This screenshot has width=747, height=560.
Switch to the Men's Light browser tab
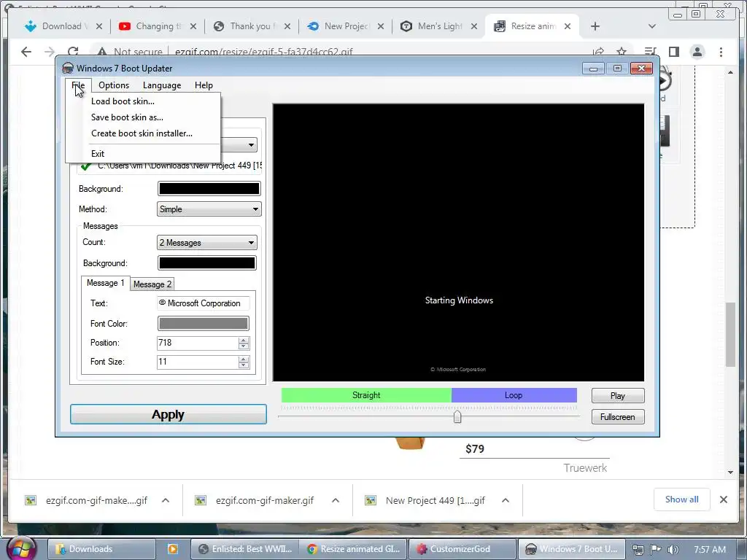438,26
